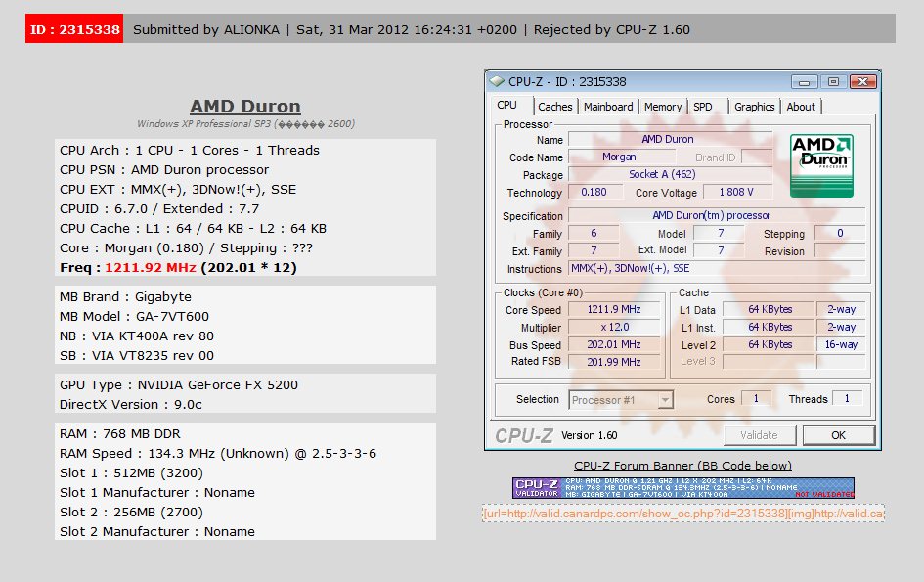The image size is (924, 582).
Task: Expand the Processor #1 selection dropdown
Action: (x=665, y=400)
